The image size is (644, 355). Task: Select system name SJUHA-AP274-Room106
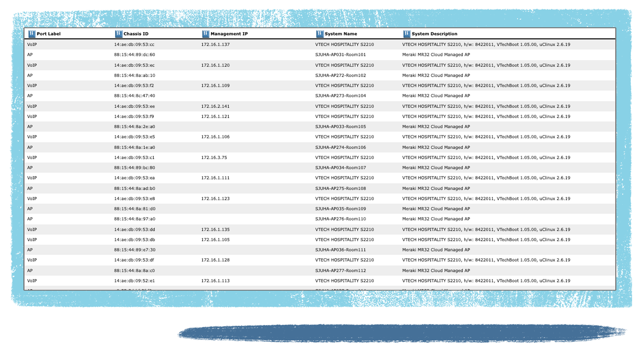tap(340, 147)
